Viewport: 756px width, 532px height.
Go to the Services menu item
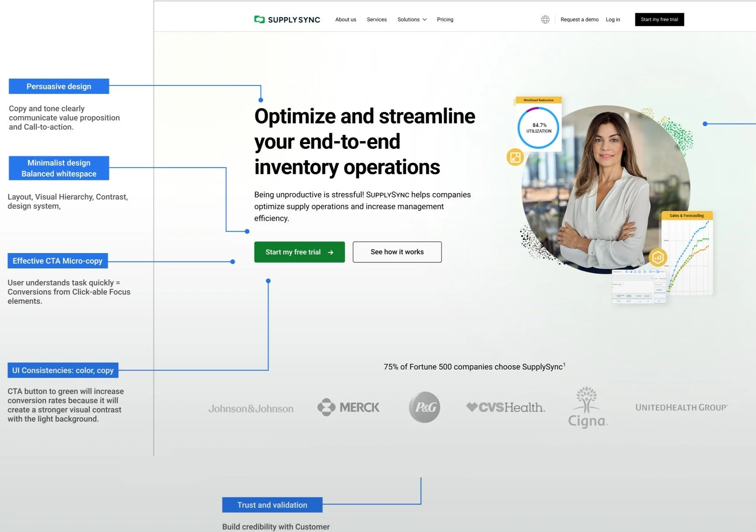(377, 20)
